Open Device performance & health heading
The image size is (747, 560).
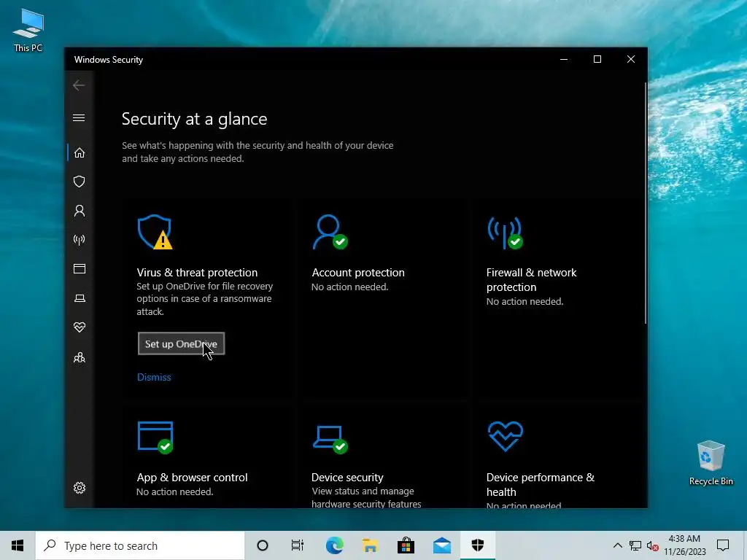tap(541, 484)
